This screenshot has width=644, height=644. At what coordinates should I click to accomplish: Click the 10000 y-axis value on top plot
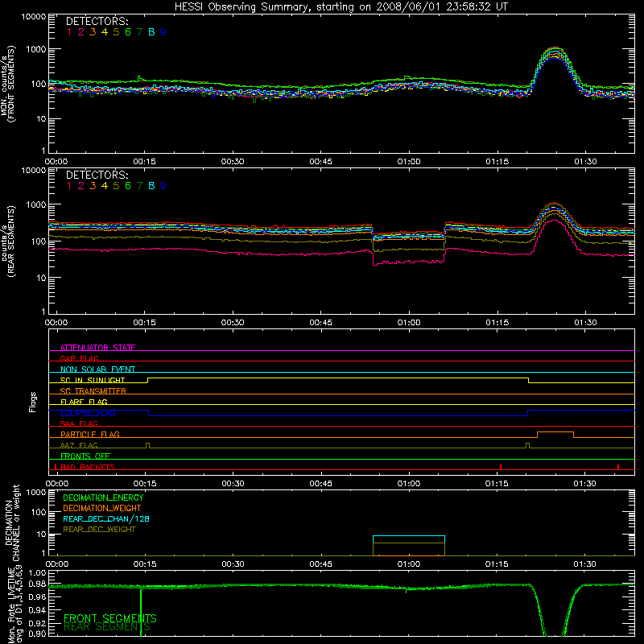tap(34, 17)
